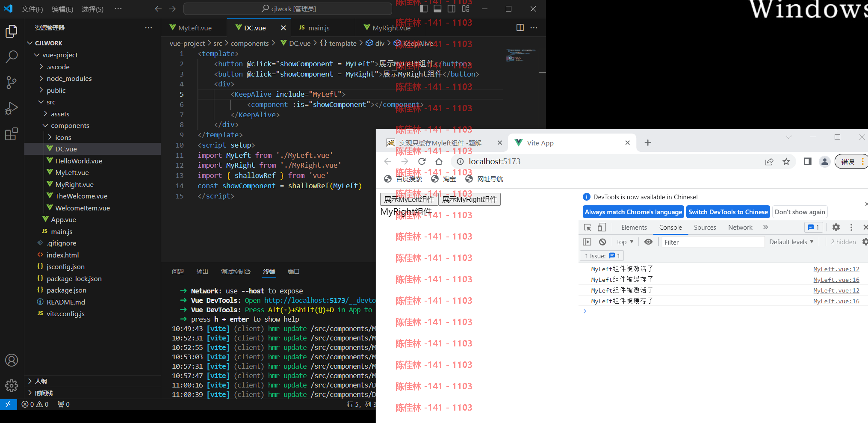
Task: Click the 展示MyRight组件 button
Action: point(469,199)
